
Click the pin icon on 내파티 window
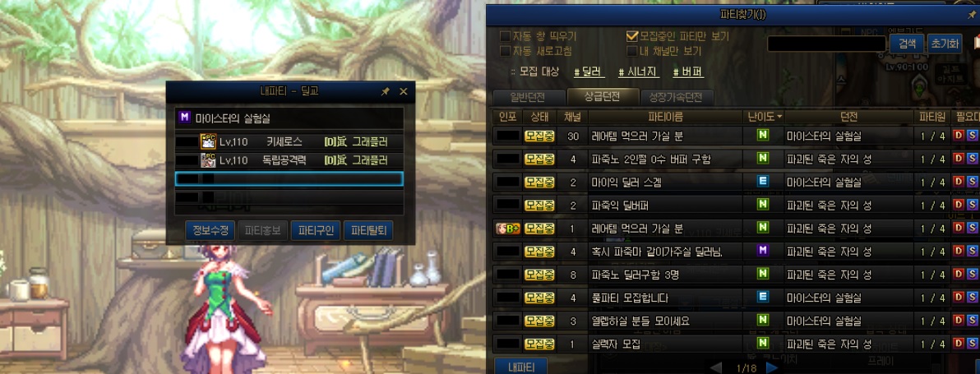point(386,92)
